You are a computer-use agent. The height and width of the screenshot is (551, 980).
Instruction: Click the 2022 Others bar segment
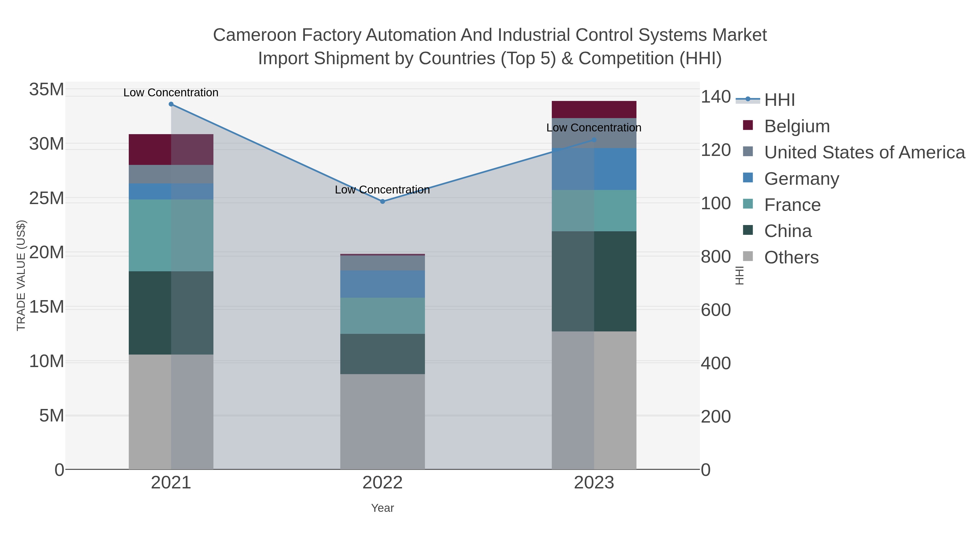tap(382, 422)
